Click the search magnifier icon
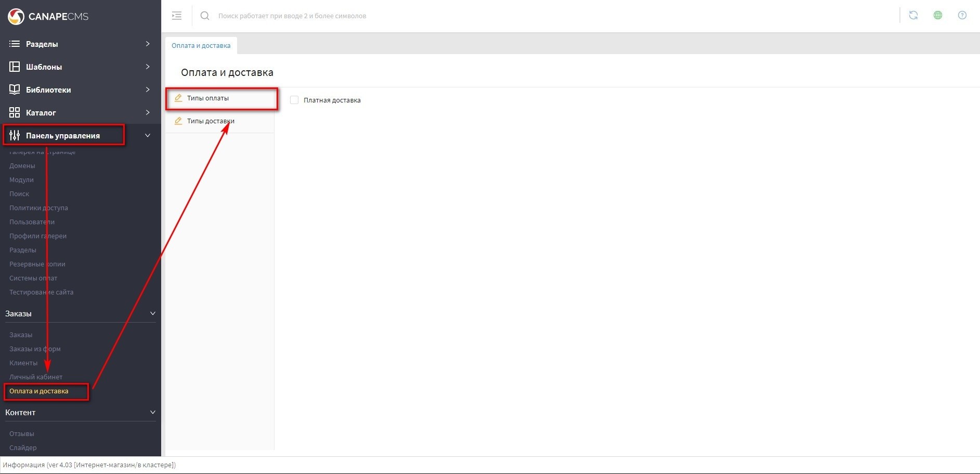 205,16
